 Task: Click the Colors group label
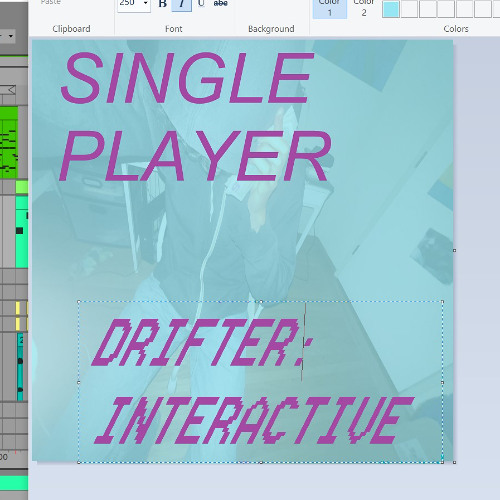456,29
